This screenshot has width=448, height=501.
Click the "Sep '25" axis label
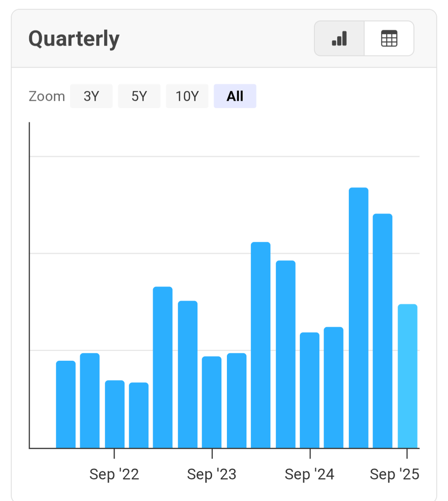tap(395, 474)
